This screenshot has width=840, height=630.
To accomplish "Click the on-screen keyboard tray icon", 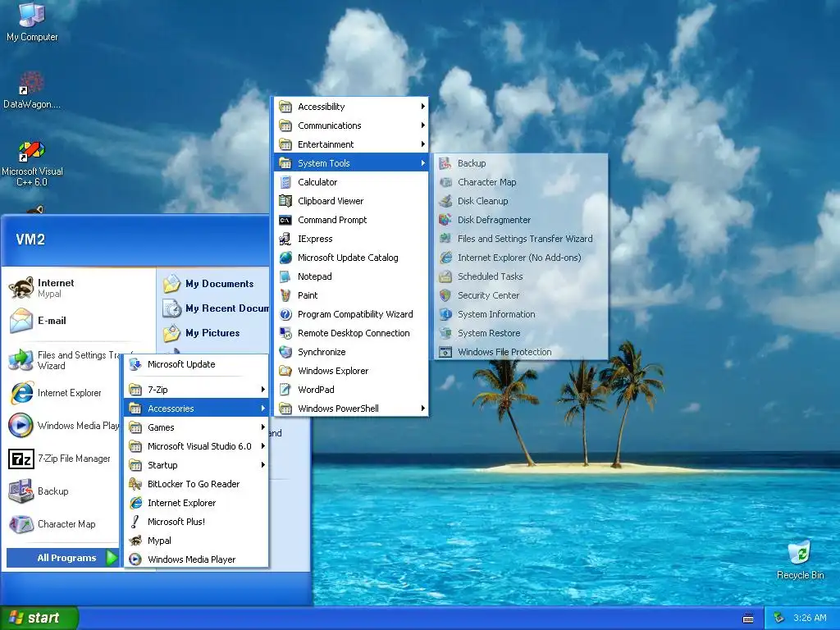I will 748,619.
